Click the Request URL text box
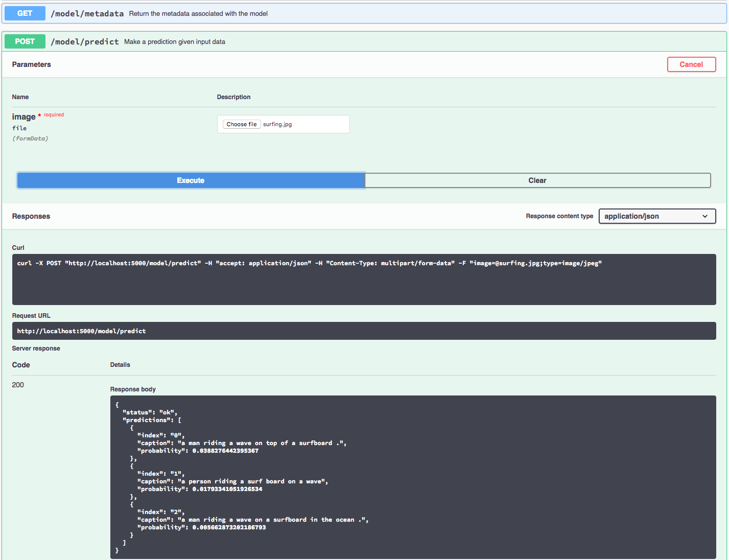This screenshot has width=729, height=560. click(364, 331)
